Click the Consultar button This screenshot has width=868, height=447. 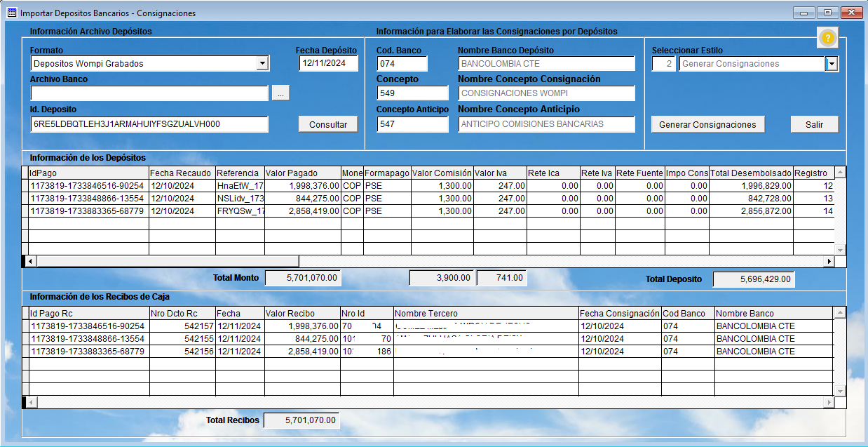click(328, 124)
